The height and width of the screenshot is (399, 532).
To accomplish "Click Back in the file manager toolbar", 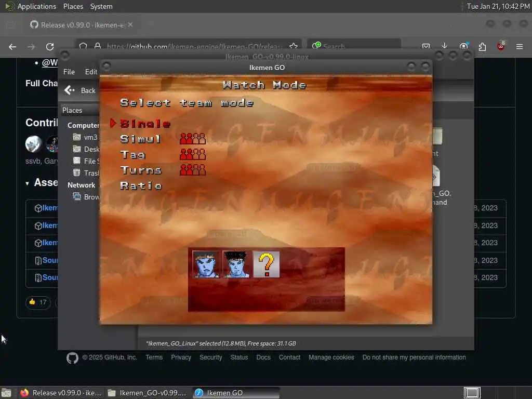I will (80, 90).
